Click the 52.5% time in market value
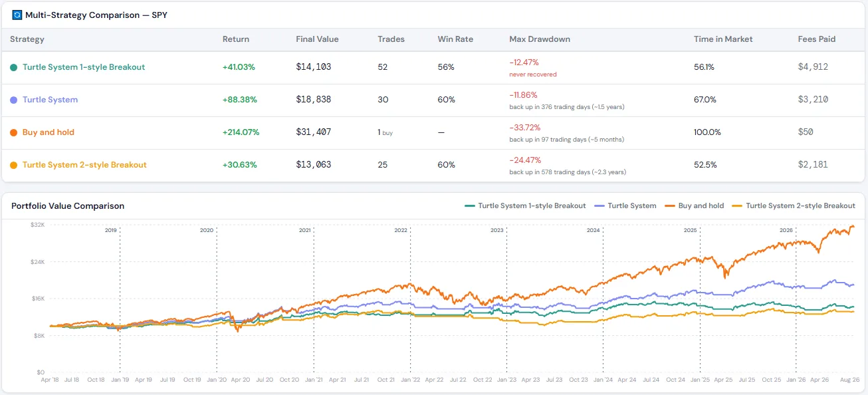The height and width of the screenshot is (395, 868). (705, 165)
